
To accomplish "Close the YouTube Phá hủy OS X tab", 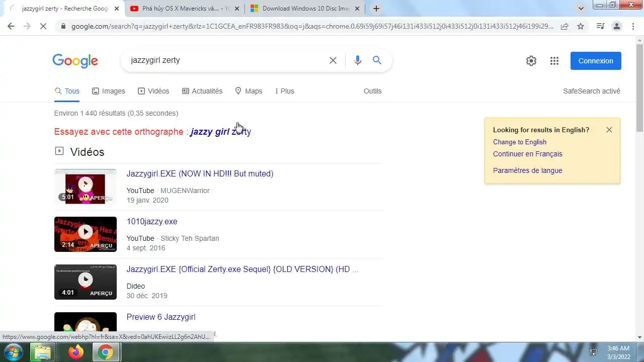I will 237,9.
